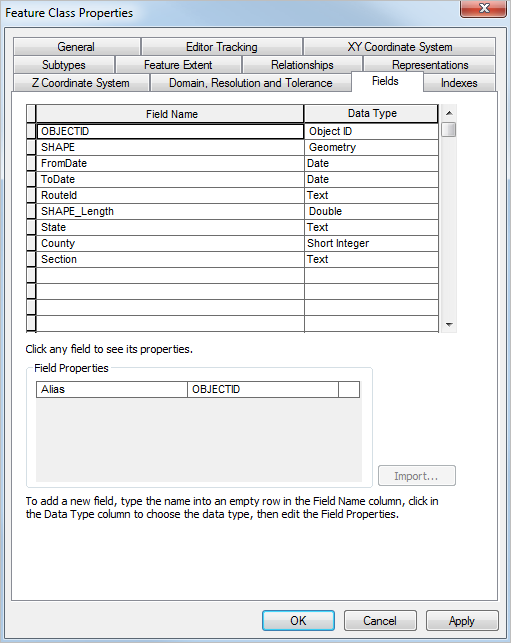Go to the Subtypes tab

tap(64, 65)
